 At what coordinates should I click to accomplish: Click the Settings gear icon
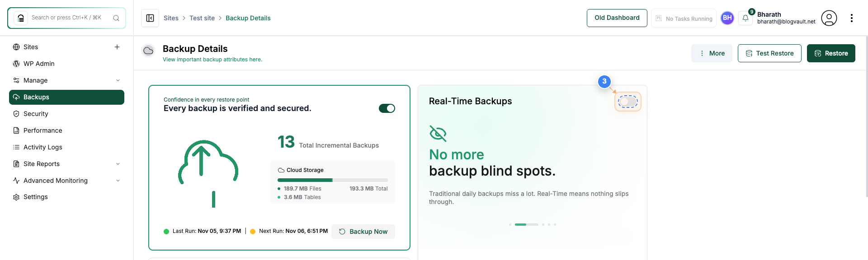(x=16, y=197)
